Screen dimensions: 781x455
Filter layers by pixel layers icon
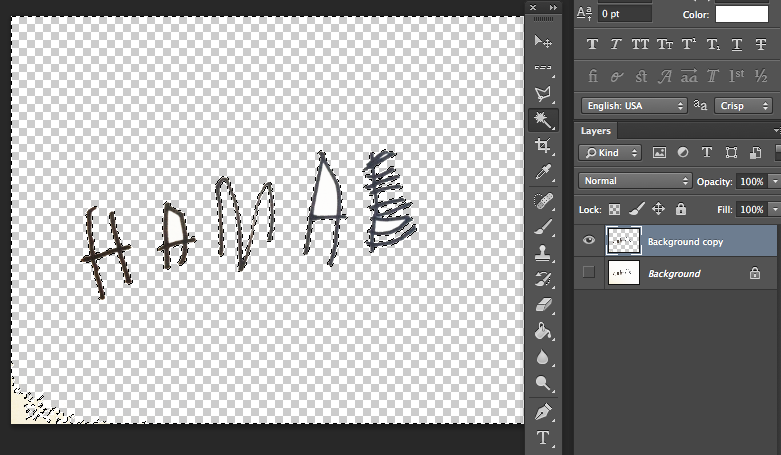(659, 152)
